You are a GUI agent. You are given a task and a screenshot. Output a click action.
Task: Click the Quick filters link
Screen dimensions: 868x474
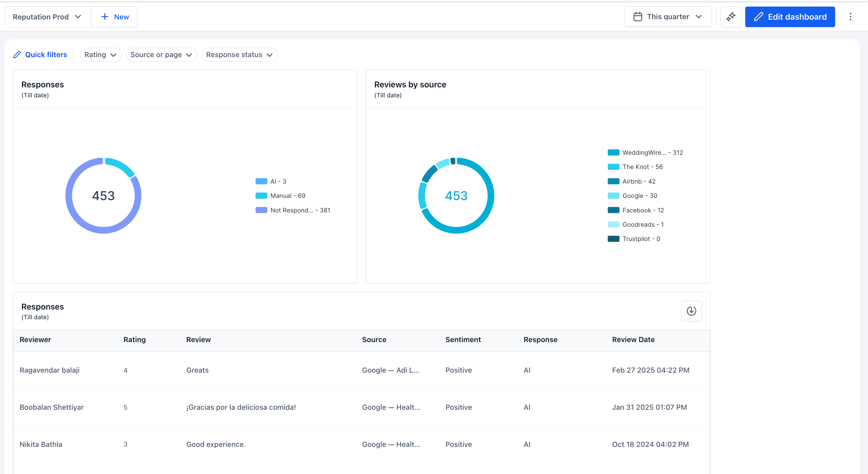(x=46, y=55)
